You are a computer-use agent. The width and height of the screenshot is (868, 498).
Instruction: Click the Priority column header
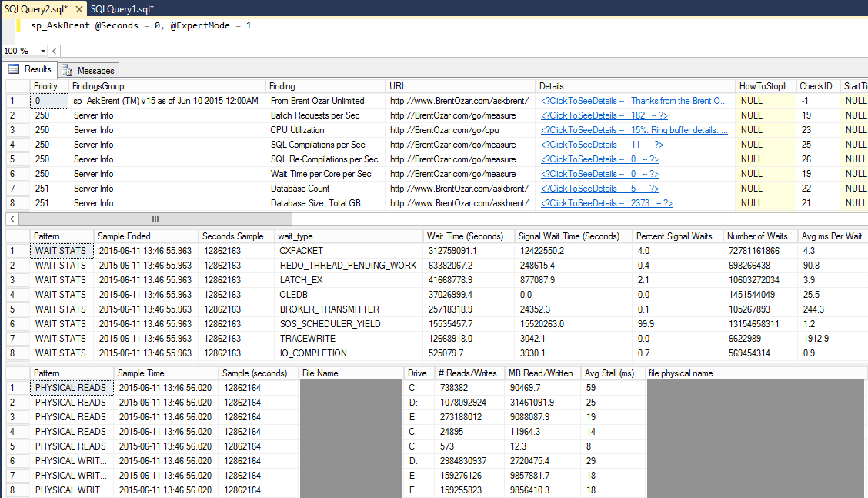point(48,85)
